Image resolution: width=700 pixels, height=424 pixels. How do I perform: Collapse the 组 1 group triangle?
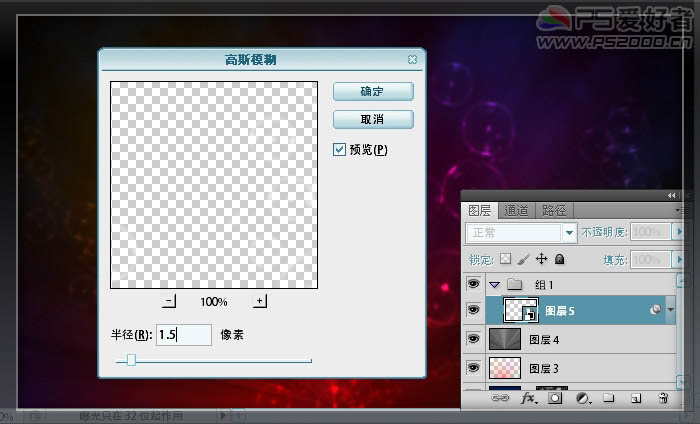click(494, 285)
